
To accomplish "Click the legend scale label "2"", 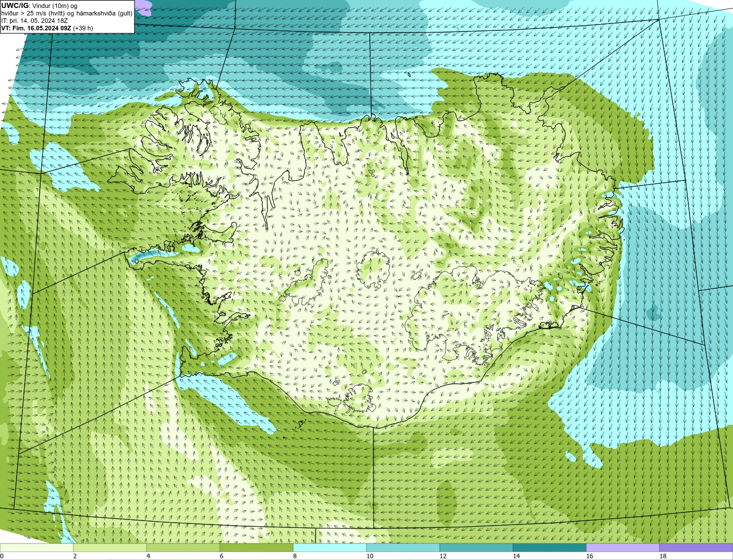I will click(75, 556).
